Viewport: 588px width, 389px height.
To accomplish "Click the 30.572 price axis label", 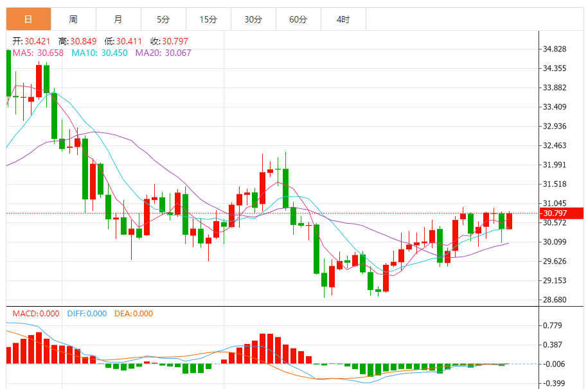I will click(555, 223).
